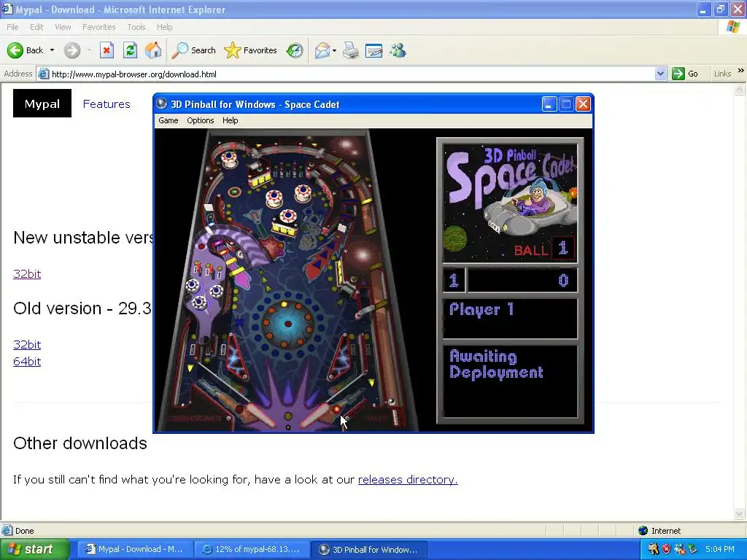Image resolution: width=747 pixels, height=560 pixels.
Task: Go to the Home page icon
Action: pos(153,50)
